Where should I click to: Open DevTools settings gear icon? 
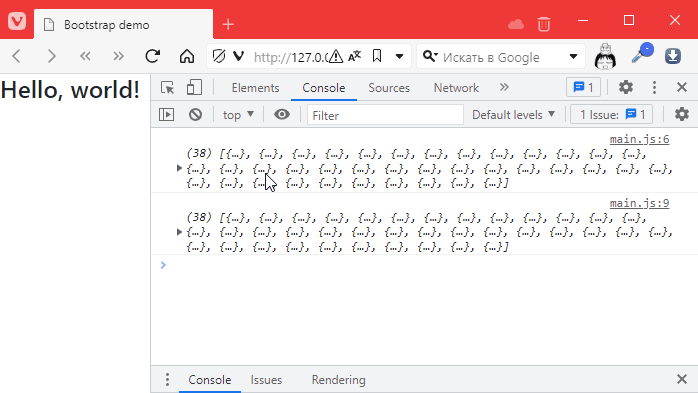click(625, 87)
